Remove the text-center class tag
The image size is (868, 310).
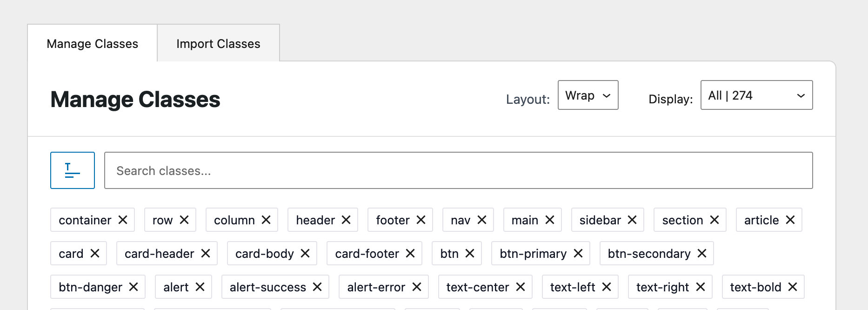pos(521,287)
